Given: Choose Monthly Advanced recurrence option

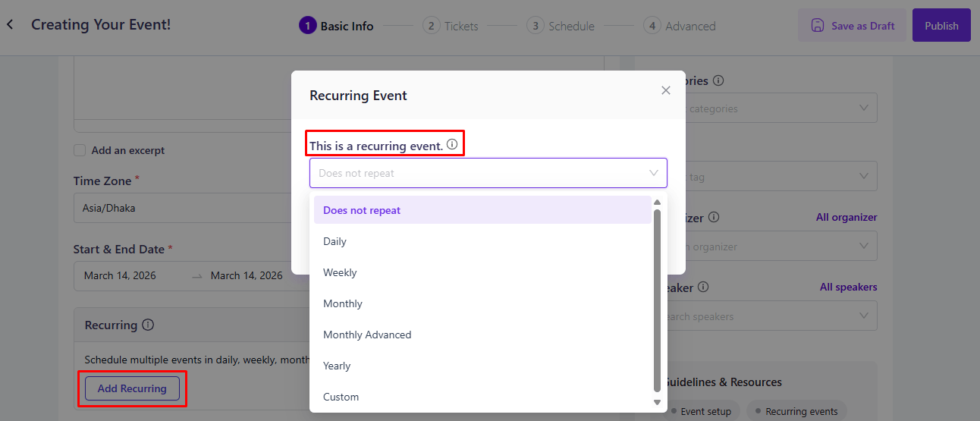Looking at the screenshot, I should pos(367,335).
